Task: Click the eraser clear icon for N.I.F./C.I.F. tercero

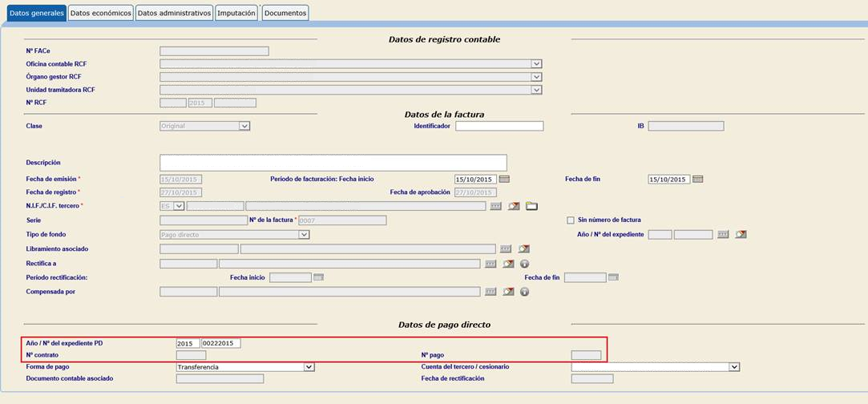Action: point(514,206)
